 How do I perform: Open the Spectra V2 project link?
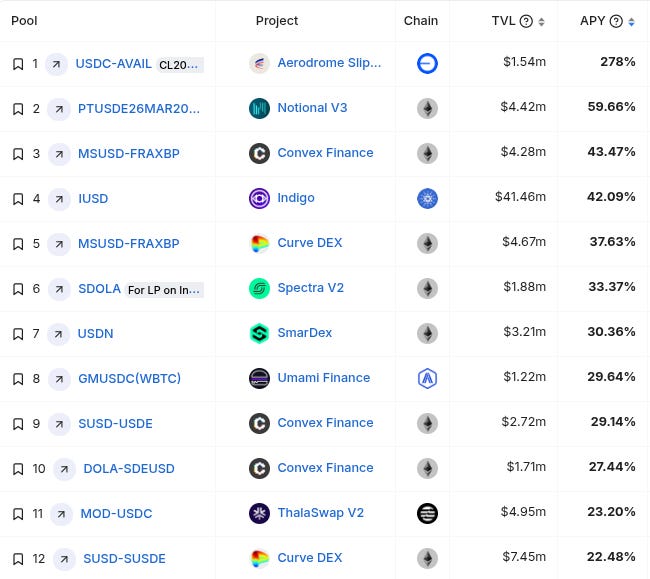click(x=311, y=288)
